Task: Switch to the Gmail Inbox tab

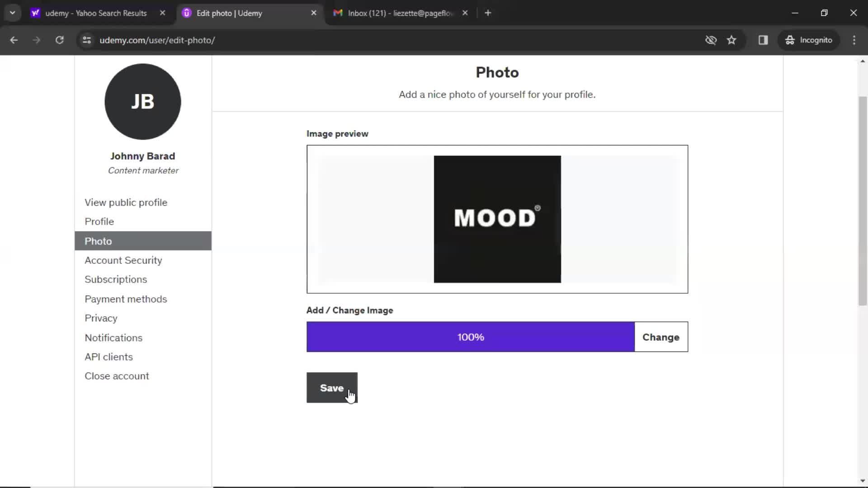Action: 400,13
